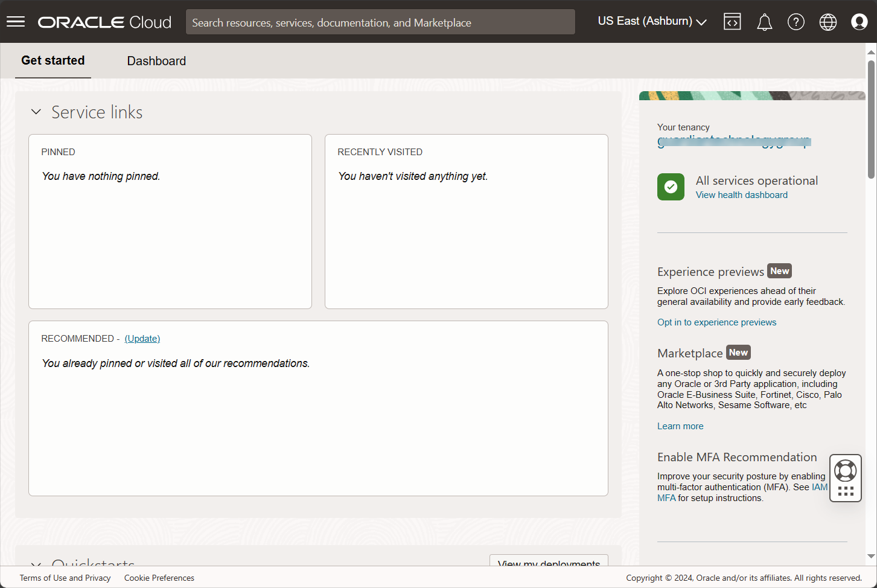
Task: Open the language globe icon
Action: (828, 22)
